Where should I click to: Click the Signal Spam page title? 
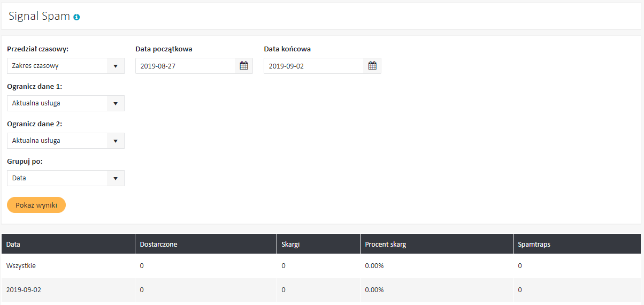tap(40, 16)
